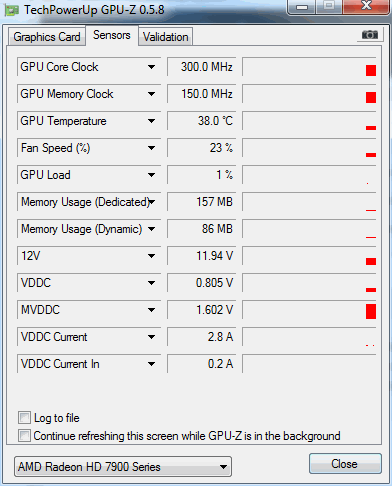Expand the GPU Temperature sensor options

151,121
